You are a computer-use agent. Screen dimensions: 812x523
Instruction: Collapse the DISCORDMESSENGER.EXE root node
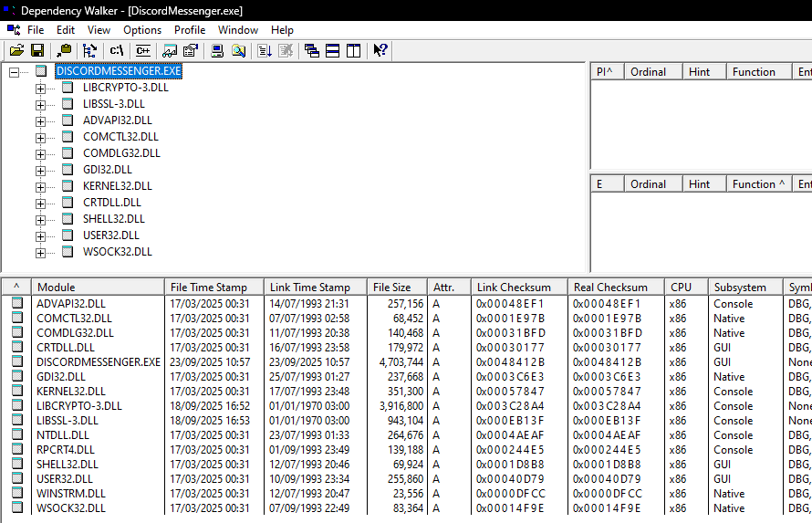15,71
